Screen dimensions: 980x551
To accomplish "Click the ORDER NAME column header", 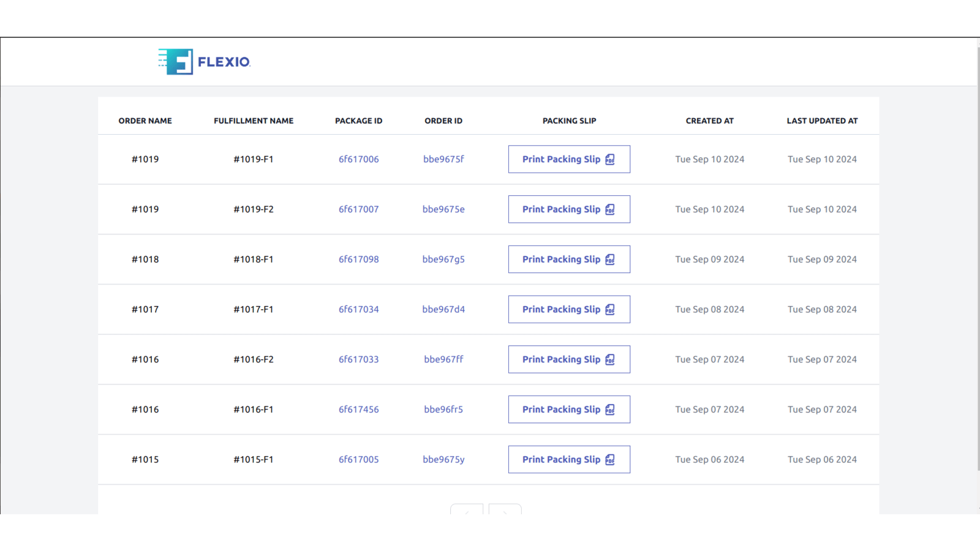I will [145, 121].
